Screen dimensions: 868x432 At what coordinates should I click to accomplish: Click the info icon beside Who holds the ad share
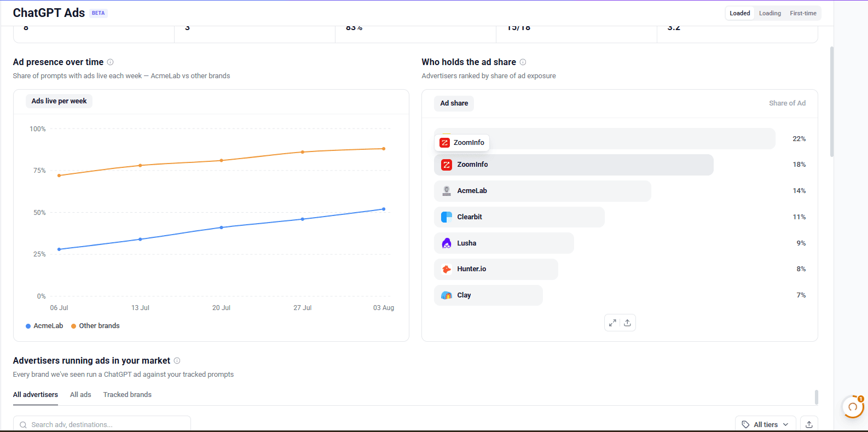523,62
